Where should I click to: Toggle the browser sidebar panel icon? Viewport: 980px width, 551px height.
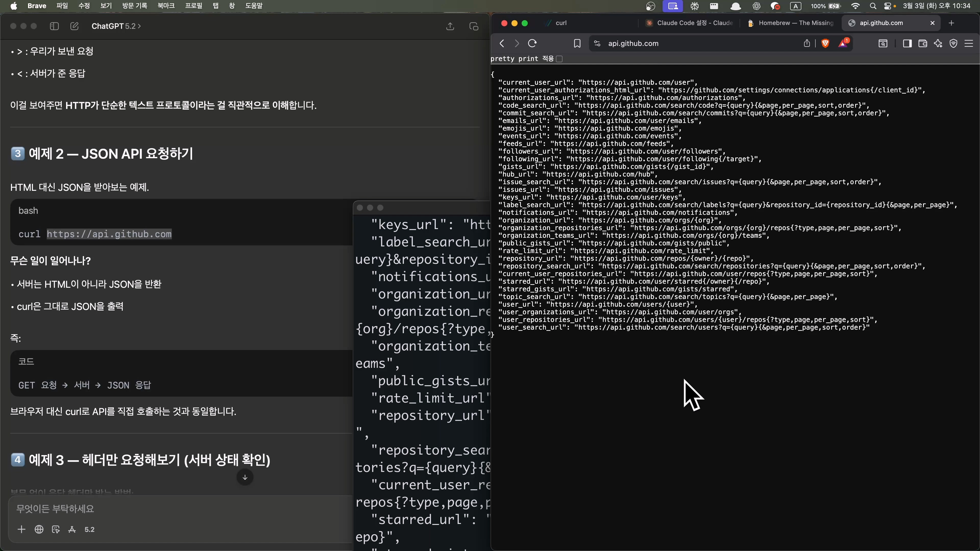(907, 43)
